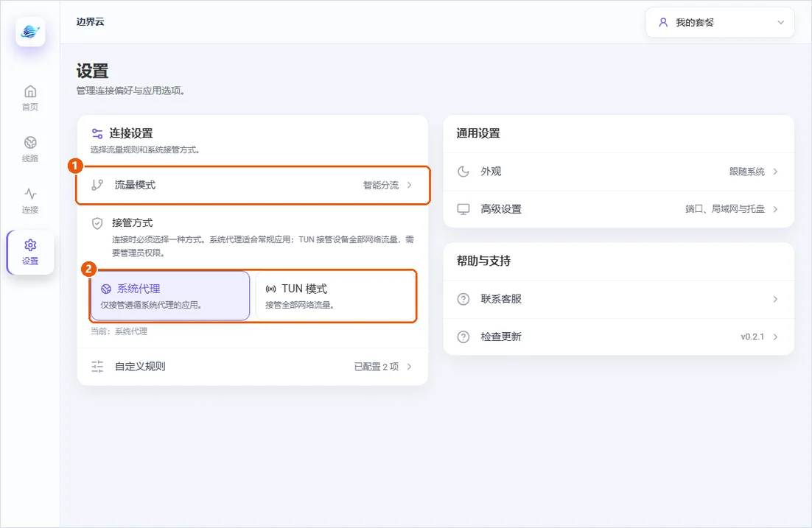812x528 pixels.
Task: Open 高级设置 chevron arrow
Action: pos(775,209)
